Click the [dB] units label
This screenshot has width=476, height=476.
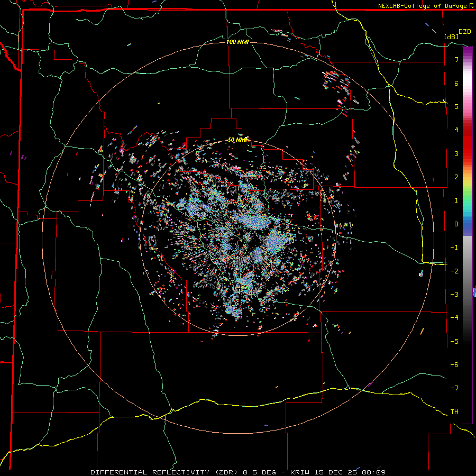[452, 36]
